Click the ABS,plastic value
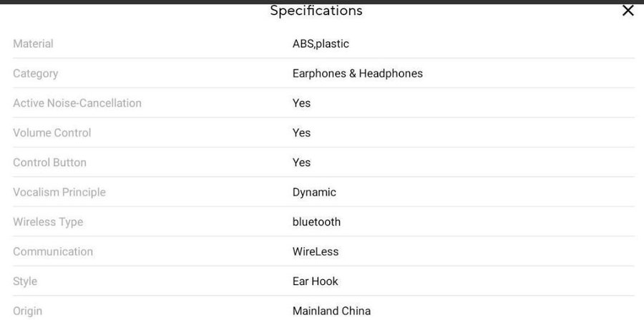The image size is (644, 320). tap(321, 44)
